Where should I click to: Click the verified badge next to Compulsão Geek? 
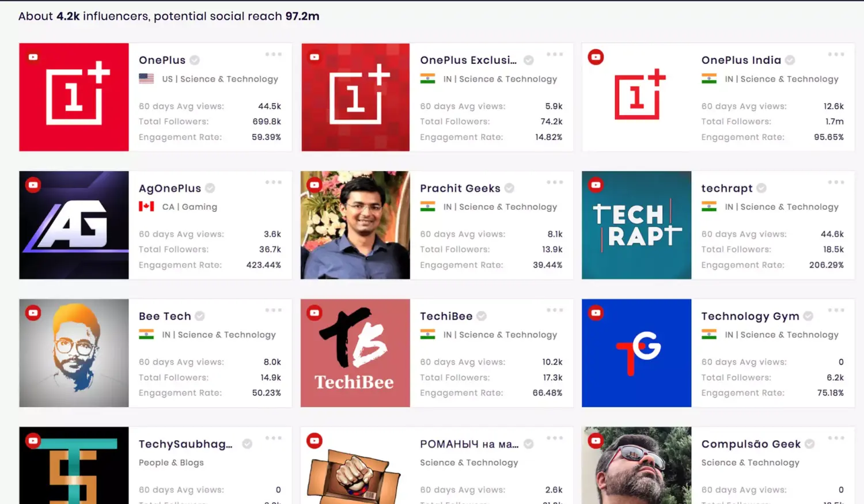click(809, 444)
